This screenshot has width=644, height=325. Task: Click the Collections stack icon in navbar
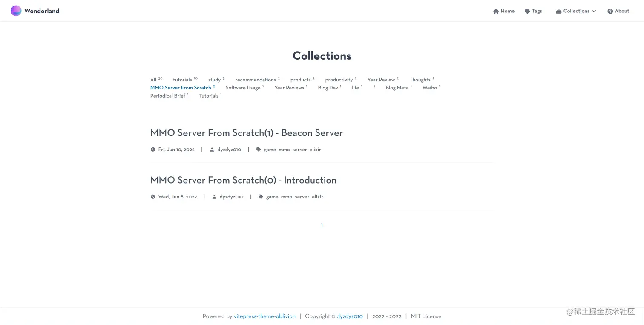point(558,11)
